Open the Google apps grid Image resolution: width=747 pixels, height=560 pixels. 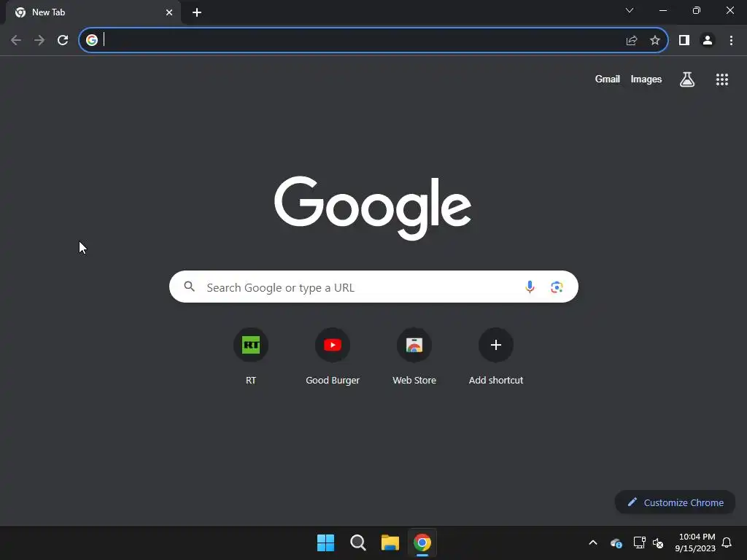(722, 79)
